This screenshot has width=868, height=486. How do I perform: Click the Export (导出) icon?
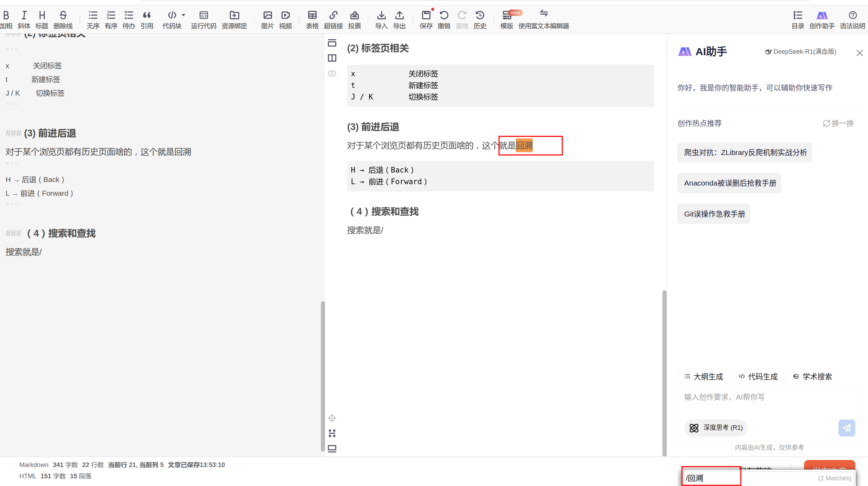(399, 15)
